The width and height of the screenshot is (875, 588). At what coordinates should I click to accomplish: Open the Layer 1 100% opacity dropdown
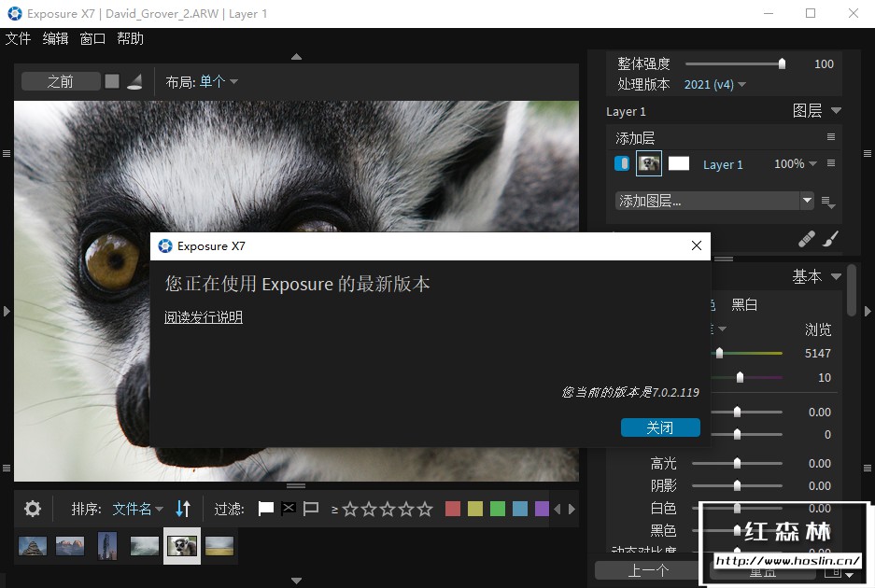point(796,163)
